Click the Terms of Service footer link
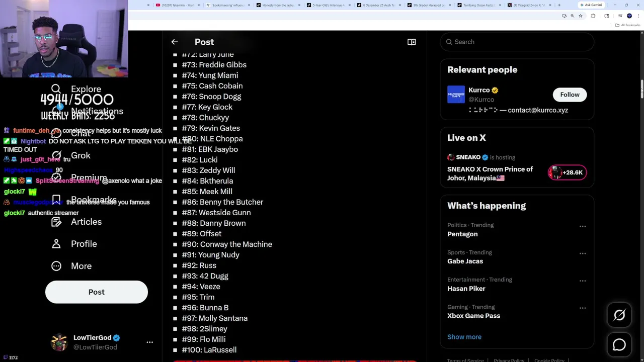 465,360
